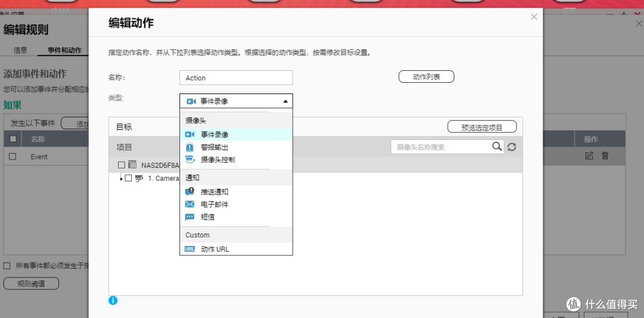
Task: Click the blue info icon
Action: point(113,300)
